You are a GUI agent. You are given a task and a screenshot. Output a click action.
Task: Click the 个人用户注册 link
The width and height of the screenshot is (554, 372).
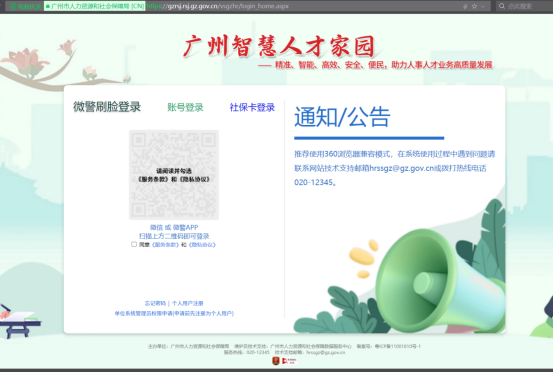[188, 303]
